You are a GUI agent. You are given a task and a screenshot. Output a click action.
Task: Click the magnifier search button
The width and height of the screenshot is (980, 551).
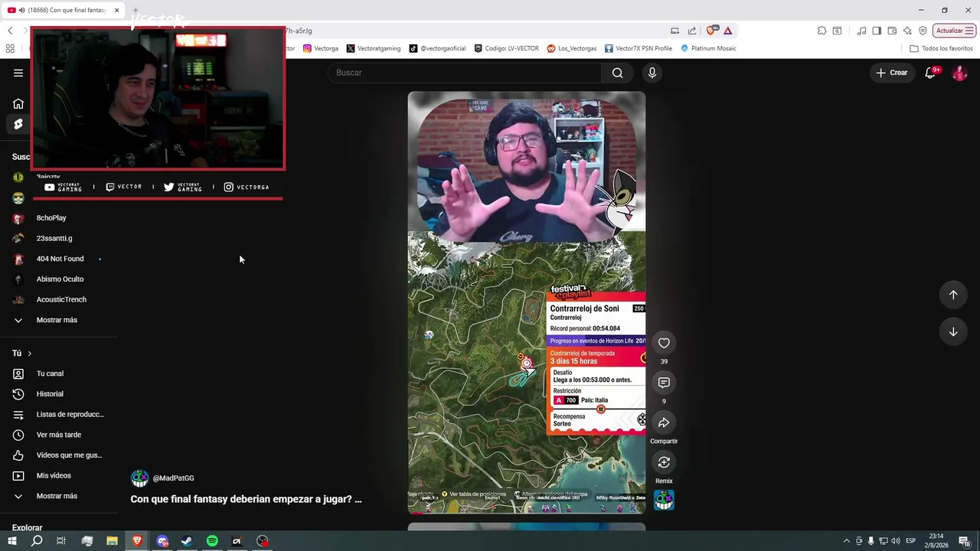(x=617, y=73)
